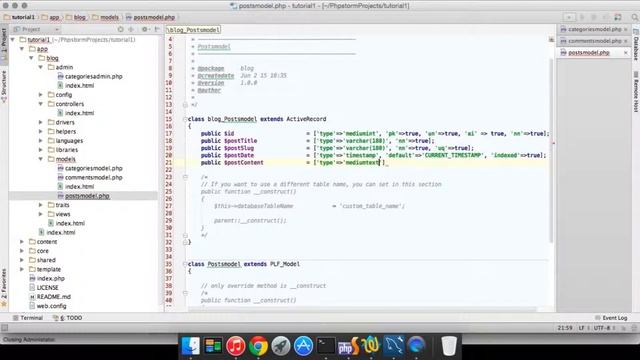Launch iTunes from the dock

(236, 346)
